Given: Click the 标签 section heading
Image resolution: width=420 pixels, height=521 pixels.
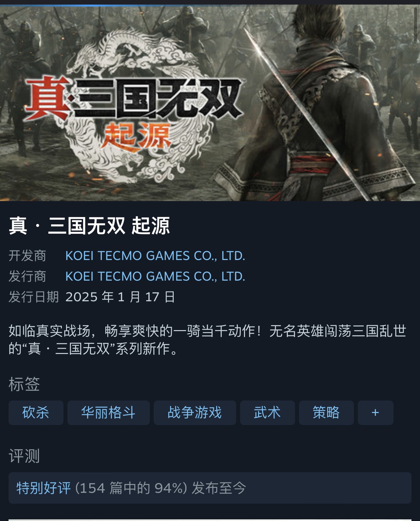Looking at the screenshot, I should [24, 384].
